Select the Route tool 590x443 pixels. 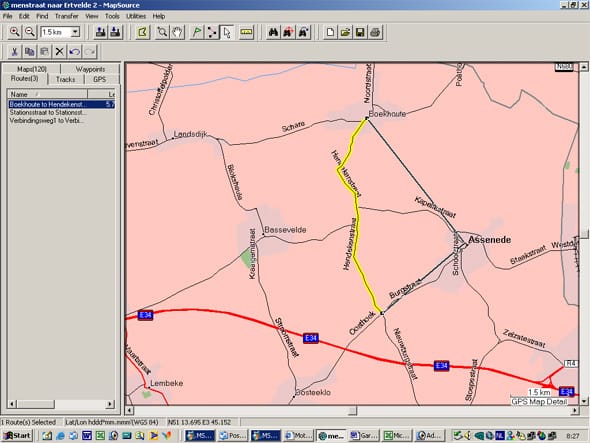coord(212,32)
